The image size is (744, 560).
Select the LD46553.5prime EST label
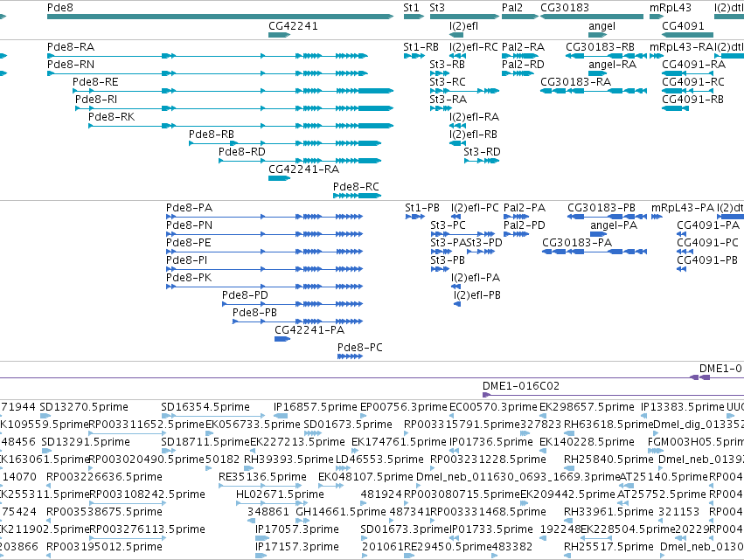(379, 460)
